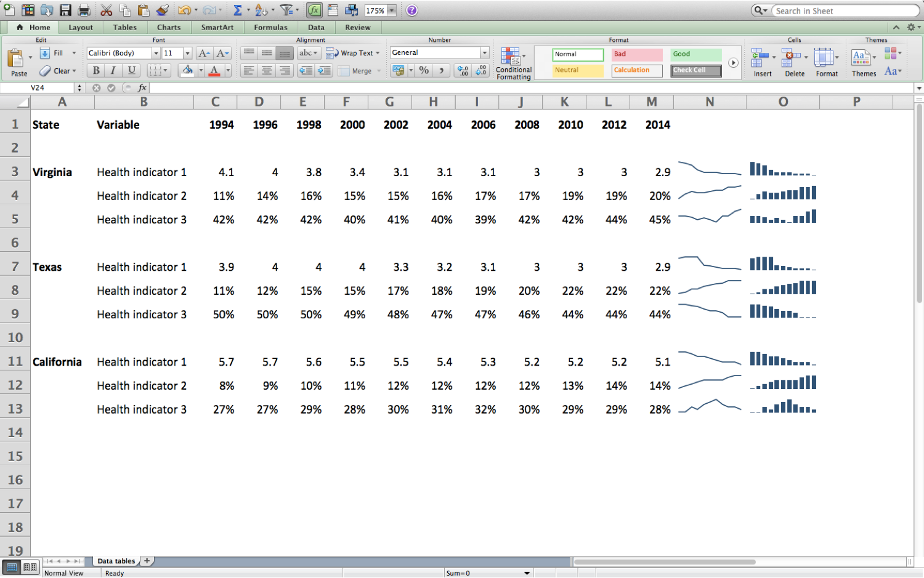The width and height of the screenshot is (924, 578).
Task: Apply comma style number format
Action: pyautogui.click(x=442, y=71)
